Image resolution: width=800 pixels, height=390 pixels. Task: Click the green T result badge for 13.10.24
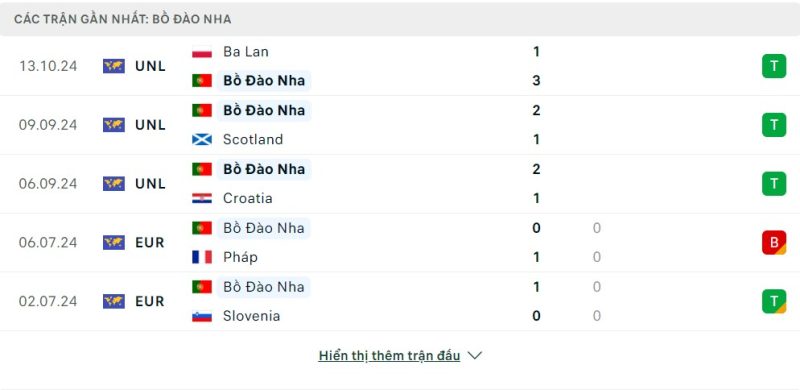pyautogui.click(x=774, y=66)
